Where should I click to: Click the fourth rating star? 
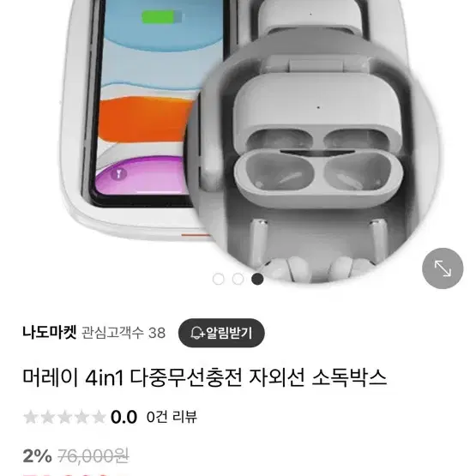click(x=81, y=417)
